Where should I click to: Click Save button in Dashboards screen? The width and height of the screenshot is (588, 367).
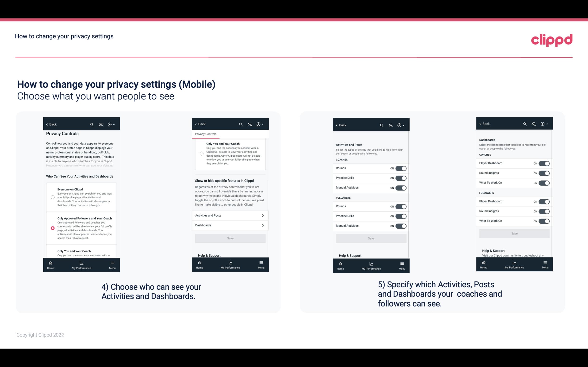(514, 233)
